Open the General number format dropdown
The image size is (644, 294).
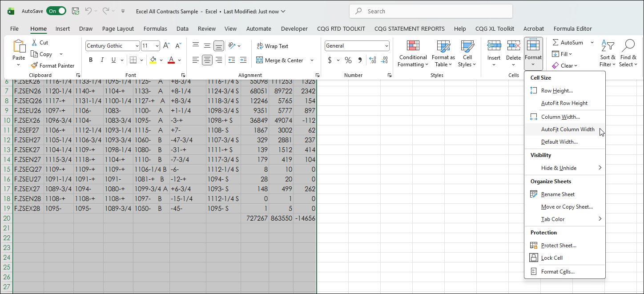(x=386, y=46)
